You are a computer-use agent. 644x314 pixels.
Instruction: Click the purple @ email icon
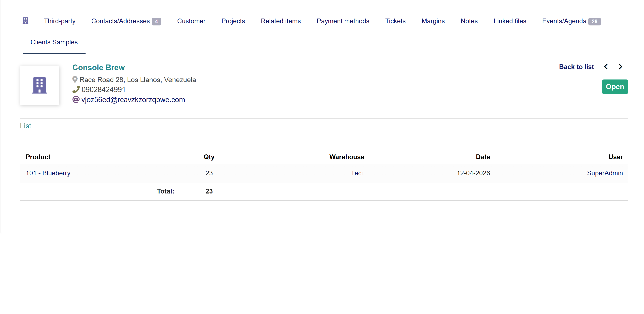76,100
